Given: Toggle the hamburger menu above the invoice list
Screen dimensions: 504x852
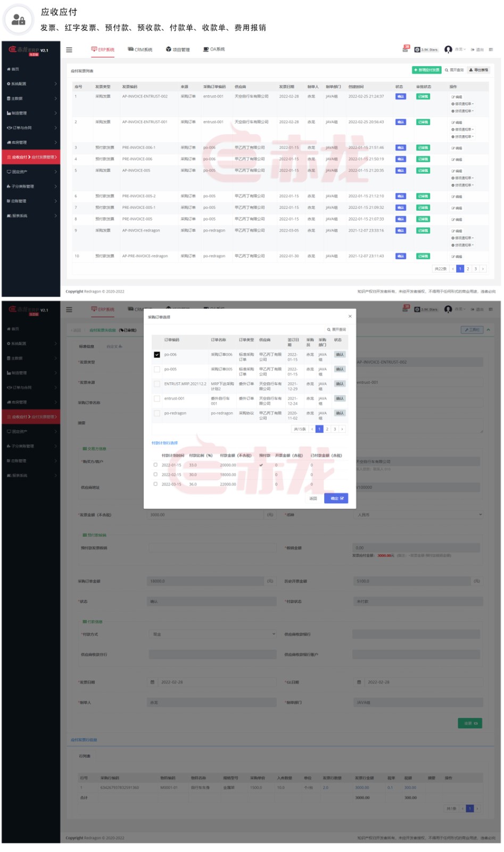Looking at the screenshot, I should (x=69, y=50).
